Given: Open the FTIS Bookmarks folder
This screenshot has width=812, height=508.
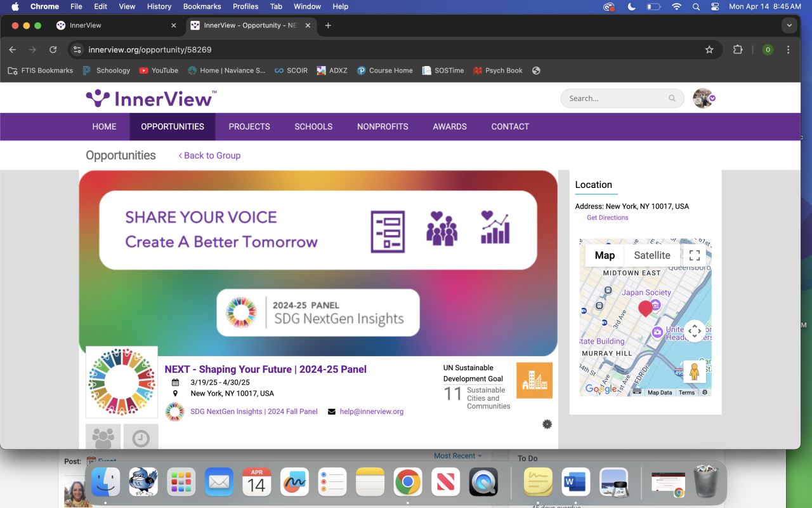Looking at the screenshot, I should [40, 70].
